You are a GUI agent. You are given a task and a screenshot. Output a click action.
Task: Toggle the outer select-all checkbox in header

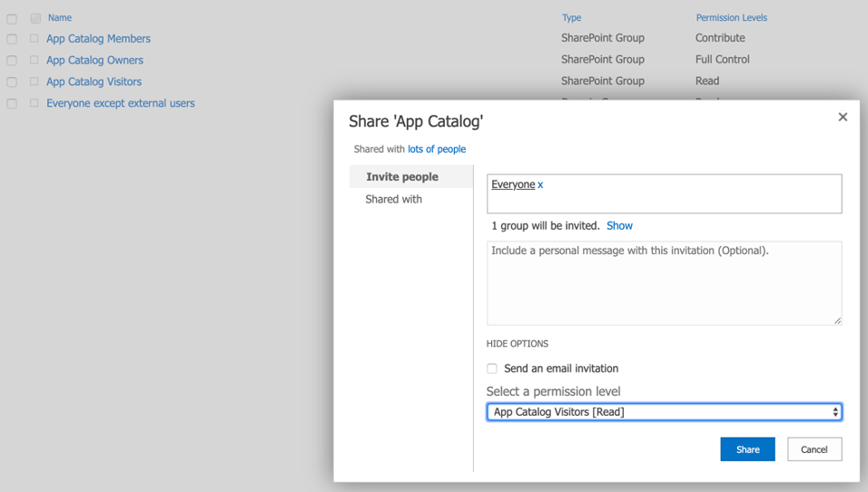tap(12, 19)
